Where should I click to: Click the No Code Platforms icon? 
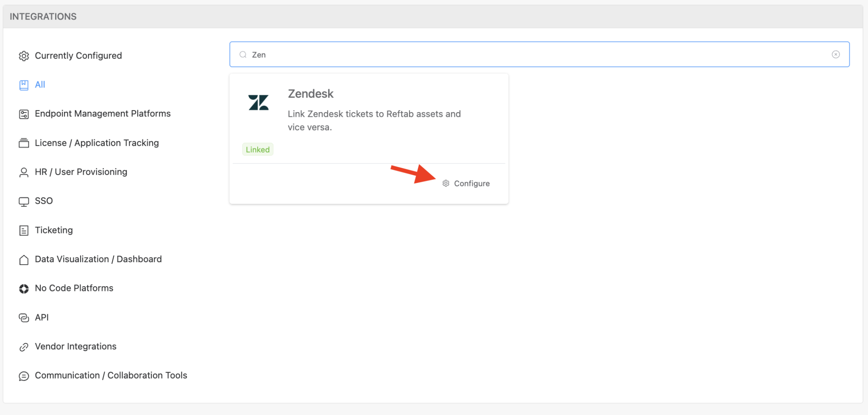pos(24,289)
